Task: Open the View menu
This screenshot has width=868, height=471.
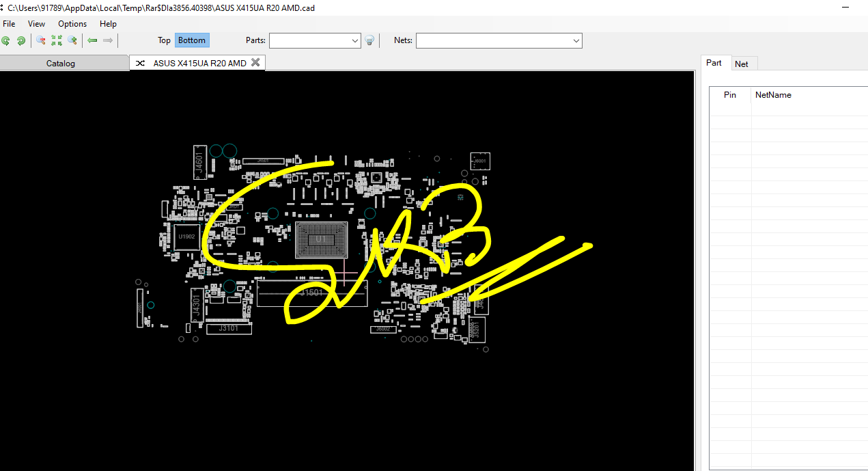Action: (37, 24)
